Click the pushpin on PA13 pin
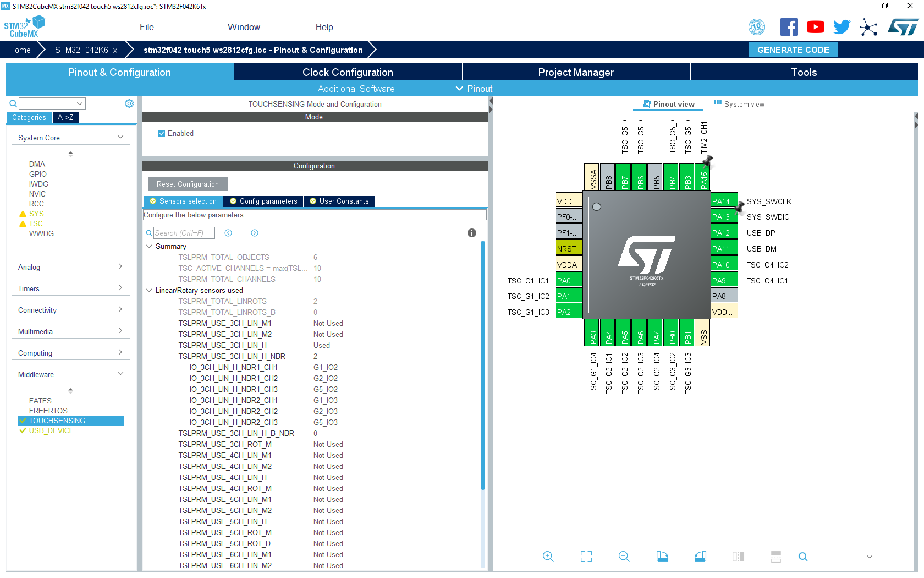This screenshot has height=578, width=924. [x=740, y=208]
